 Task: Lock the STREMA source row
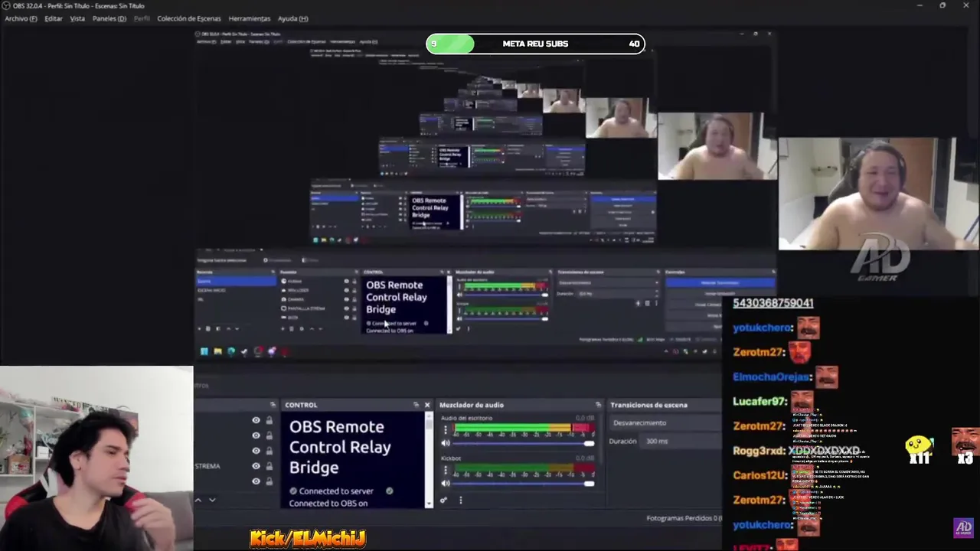(269, 466)
